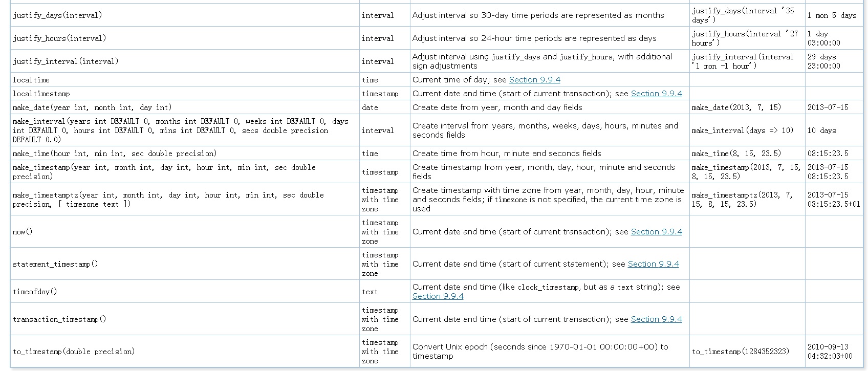Open Section 9.9.4 link in localtimestamp row
This screenshot has width=868, height=371.
656,94
